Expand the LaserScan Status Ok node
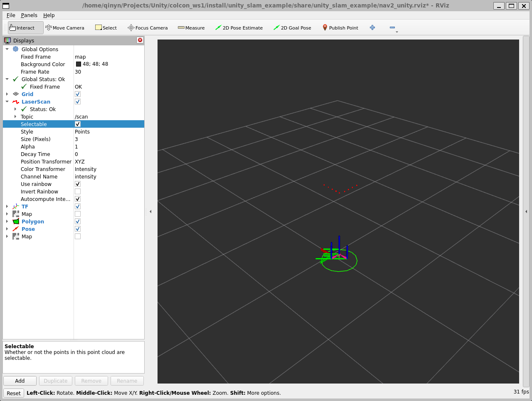This screenshot has height=401, width=532. tap(15, 109)
